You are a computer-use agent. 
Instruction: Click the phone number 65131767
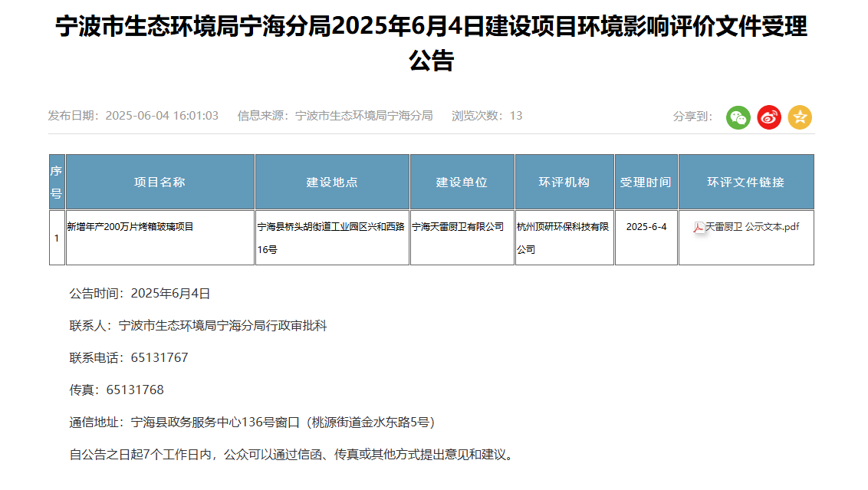coord(159,357)
